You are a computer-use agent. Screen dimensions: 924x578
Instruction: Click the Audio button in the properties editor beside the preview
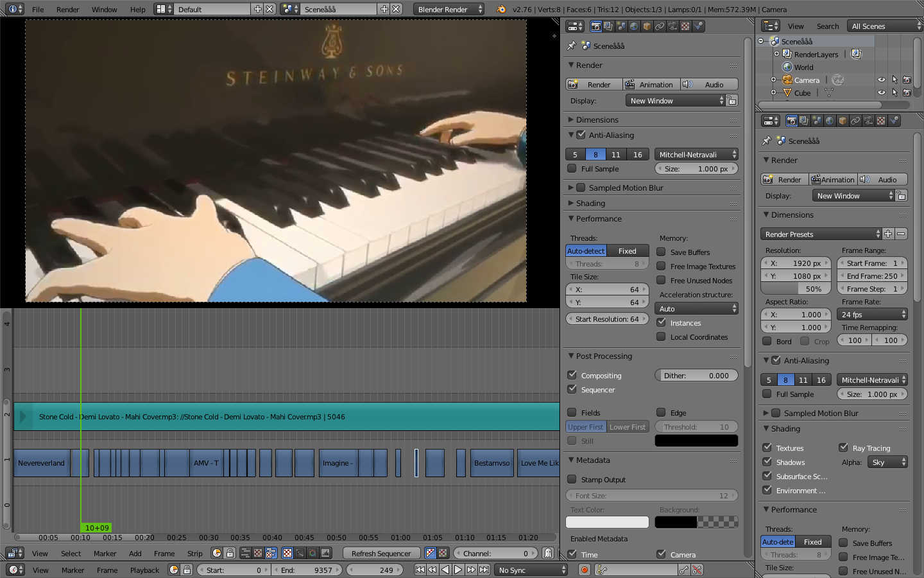click(709, 84)
